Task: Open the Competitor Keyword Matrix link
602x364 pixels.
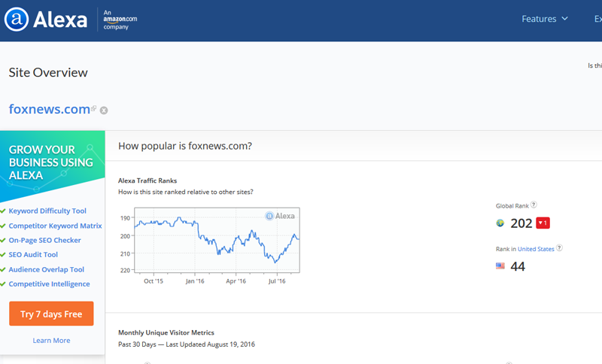Action: [55, 226]
